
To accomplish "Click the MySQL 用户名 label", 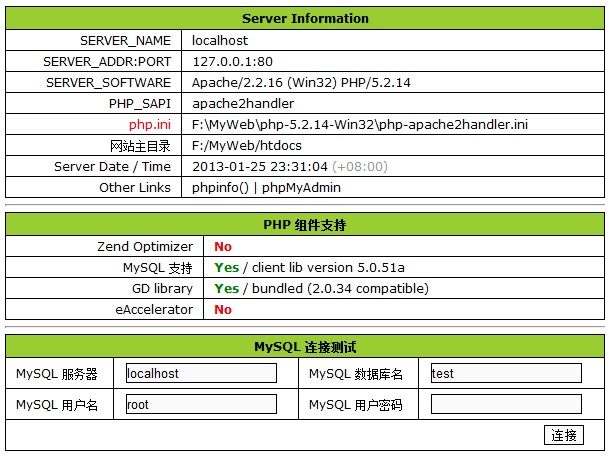I will pyautogui.click(x=57, y=405).
